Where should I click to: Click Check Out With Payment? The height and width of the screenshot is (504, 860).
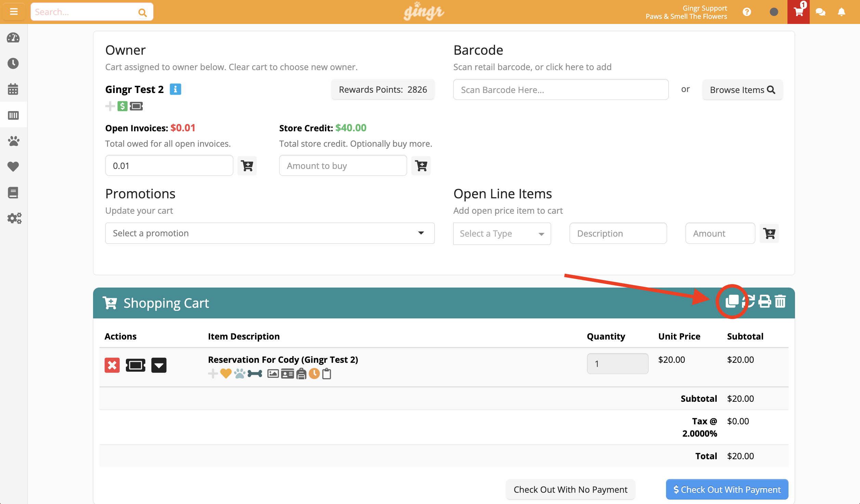coord(727,489)
